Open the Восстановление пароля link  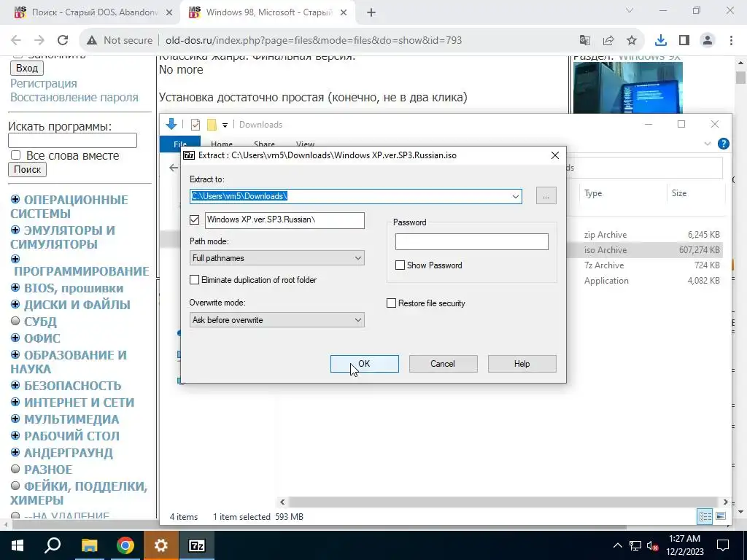point(74,97)
